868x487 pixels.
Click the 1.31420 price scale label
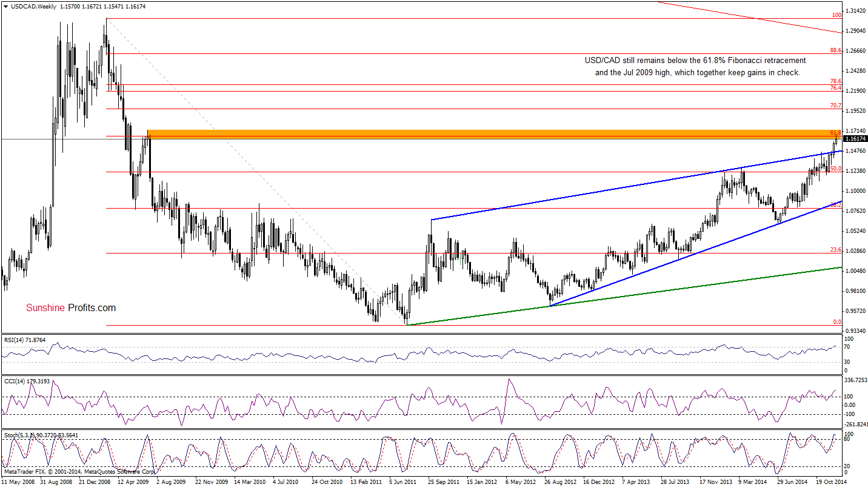(856, 11)
